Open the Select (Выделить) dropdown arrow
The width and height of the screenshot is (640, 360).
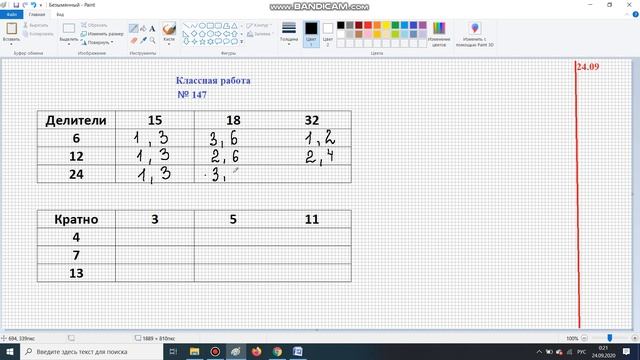click(69, 44)
